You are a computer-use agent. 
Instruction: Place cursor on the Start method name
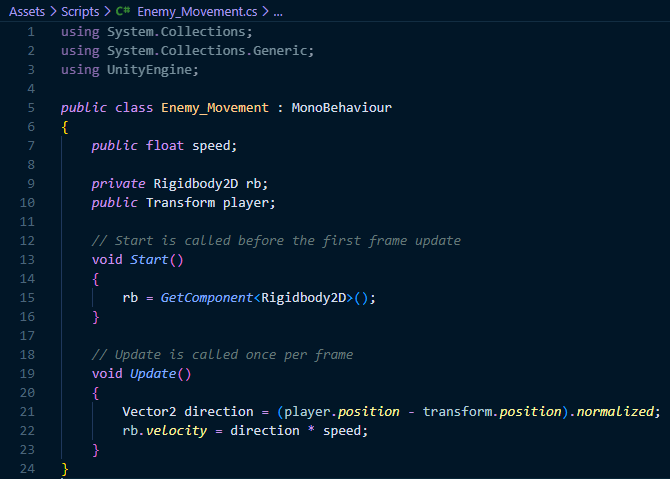click(x=149, y=259)
